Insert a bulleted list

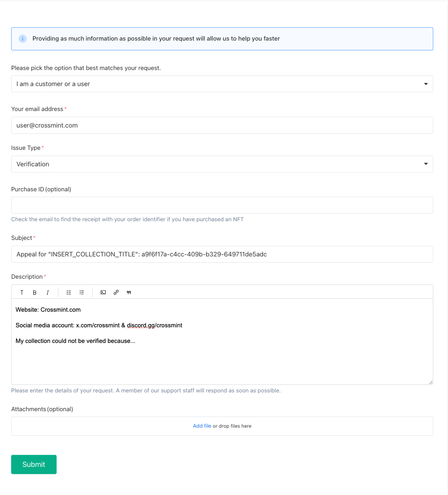click(69, 293)
